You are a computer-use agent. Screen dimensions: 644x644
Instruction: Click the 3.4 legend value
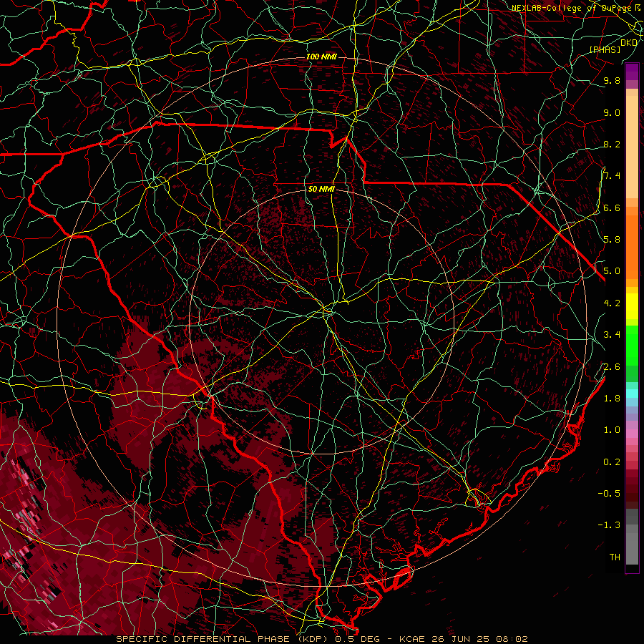pos(612,334)
